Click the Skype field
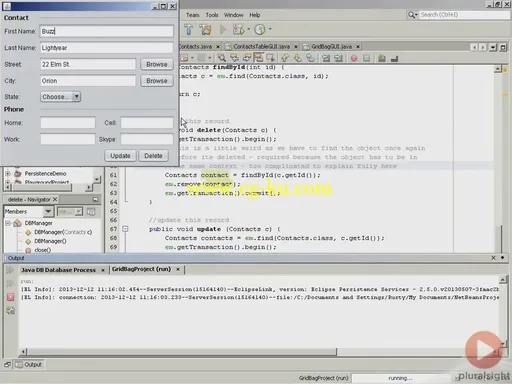The image size is (512, 384). tap(147, 139)
